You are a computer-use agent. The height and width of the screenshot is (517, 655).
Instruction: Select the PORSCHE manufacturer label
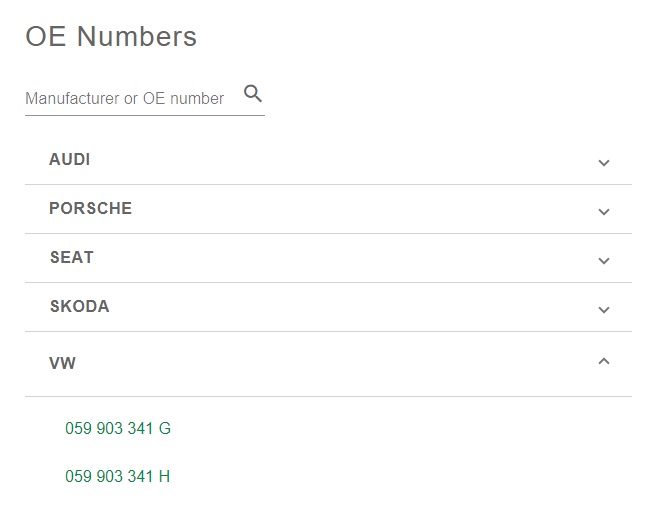click(90, 208)
